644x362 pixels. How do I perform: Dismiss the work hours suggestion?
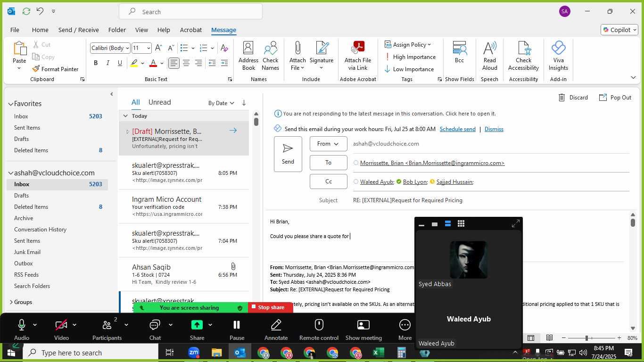494,129
